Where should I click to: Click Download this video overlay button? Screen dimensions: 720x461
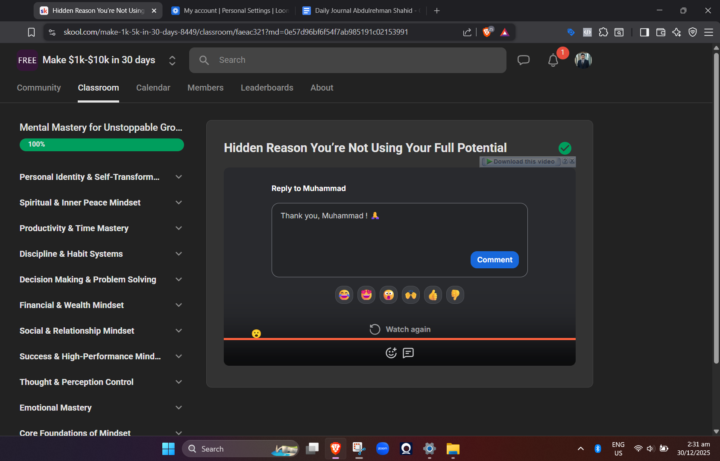[x=520, y=162]
